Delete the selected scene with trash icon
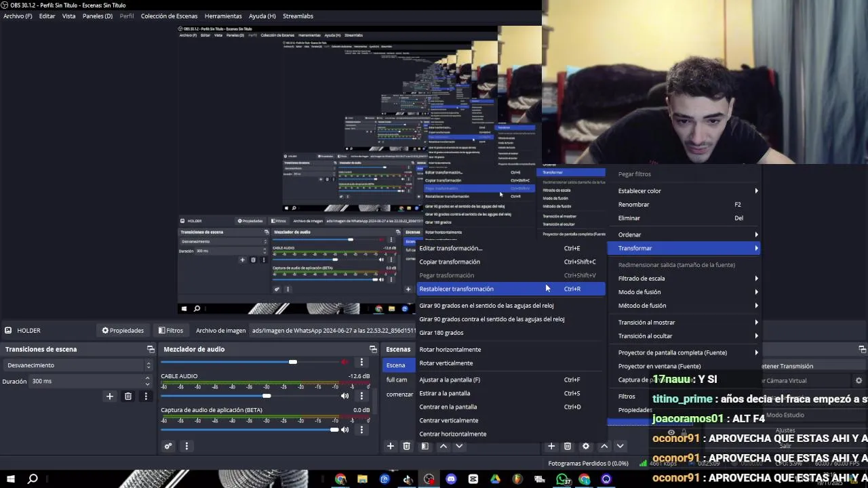 (407, 446)
